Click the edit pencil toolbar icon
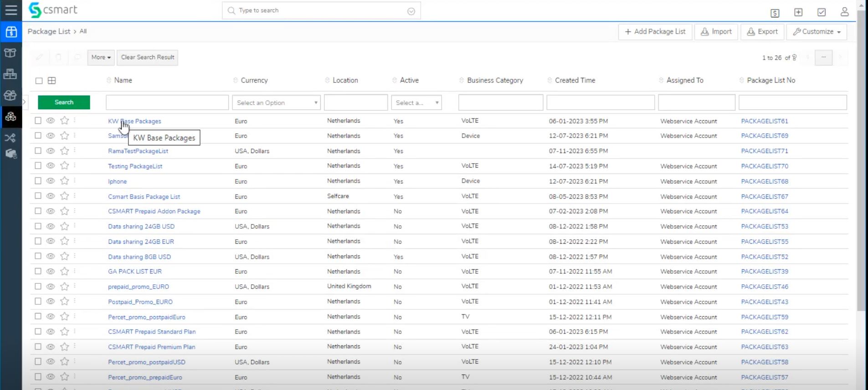868x390 pixels. click(x=40, y=57)
